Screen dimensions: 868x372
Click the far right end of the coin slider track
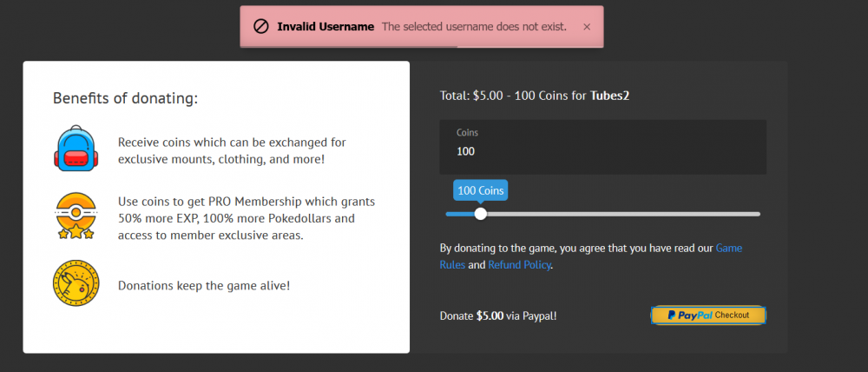758,214
